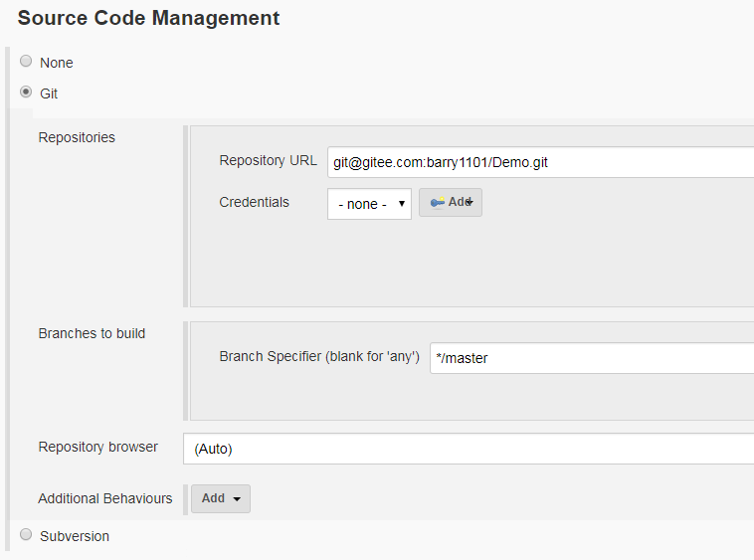Open the Repository browser (Auto) dropdown

point(468,449)
